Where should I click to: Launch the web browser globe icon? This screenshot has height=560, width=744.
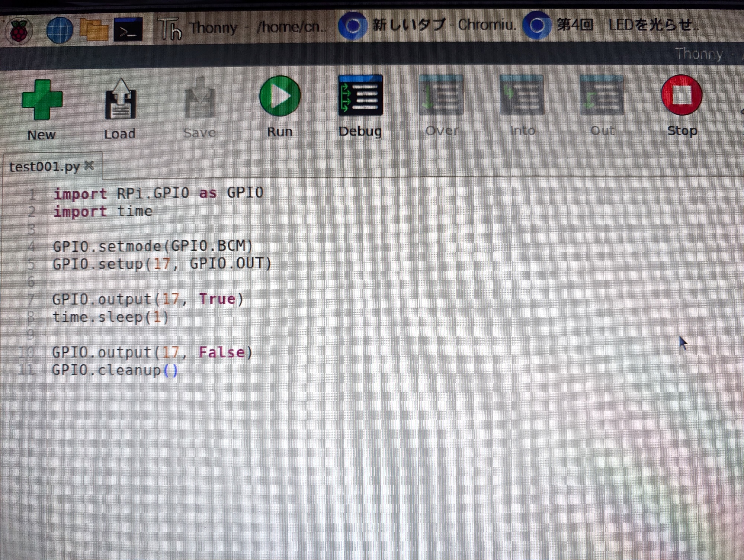(x=60, y=30)
